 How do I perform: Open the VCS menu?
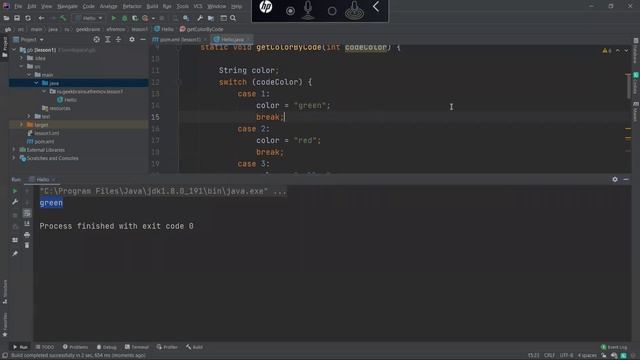coord(198,6)
